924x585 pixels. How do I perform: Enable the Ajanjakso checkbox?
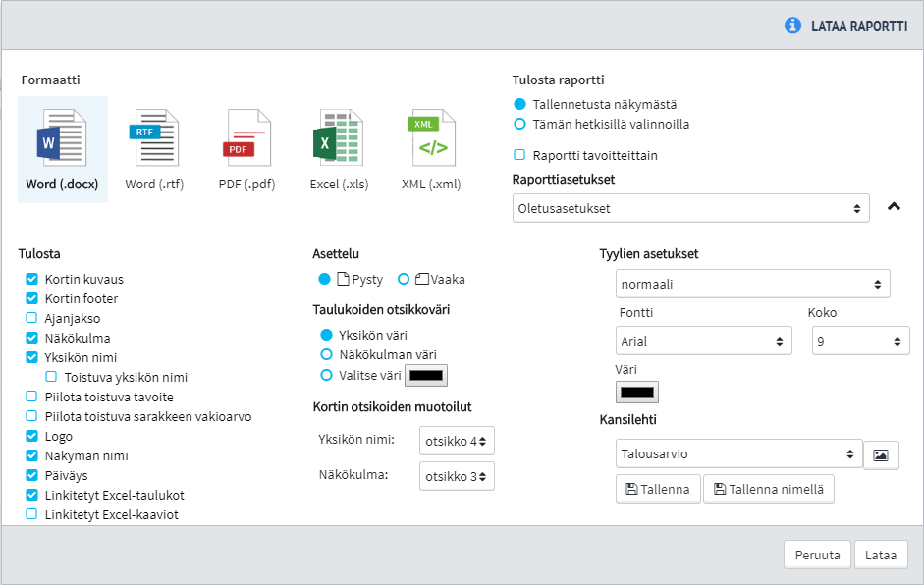tap(31, 318)
